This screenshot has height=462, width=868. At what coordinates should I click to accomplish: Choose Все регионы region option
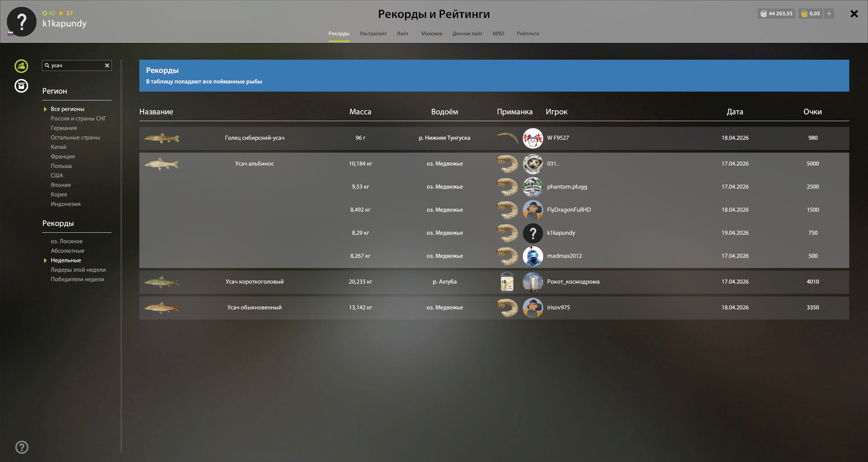(x=67, y=109)
